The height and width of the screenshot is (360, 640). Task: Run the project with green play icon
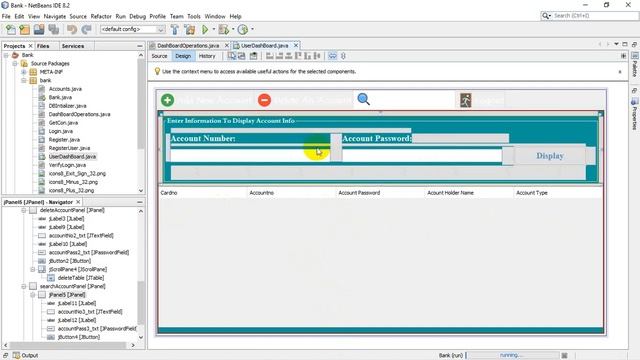pos(205,29)
